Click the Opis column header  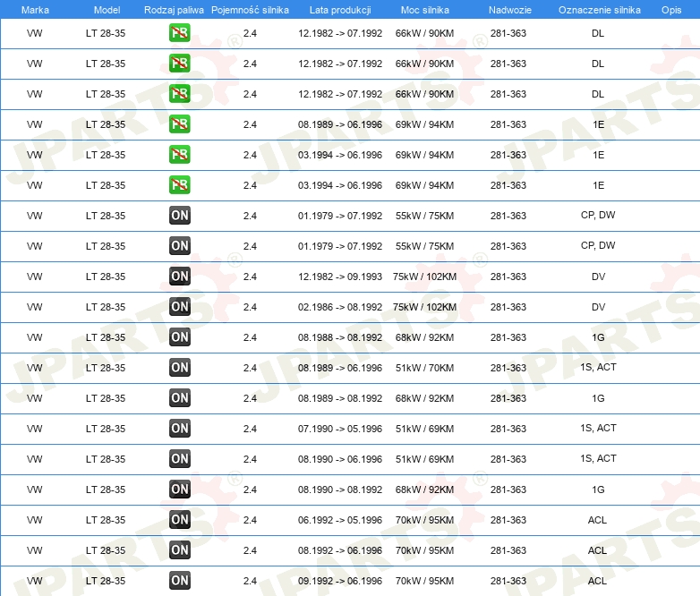[671, 10]
